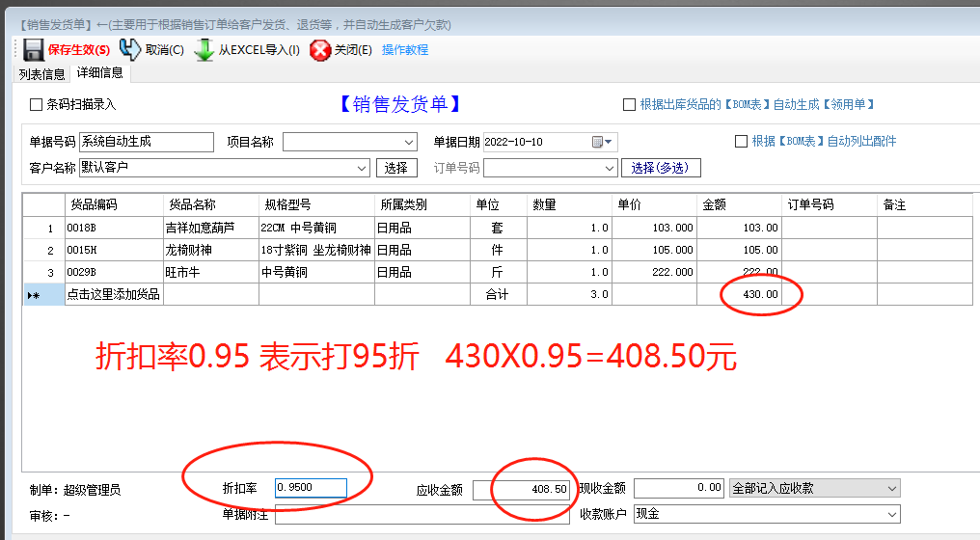Expand the 项目名称 dropdown
Viewport: 980px width, 540px height.
(409, 142)
